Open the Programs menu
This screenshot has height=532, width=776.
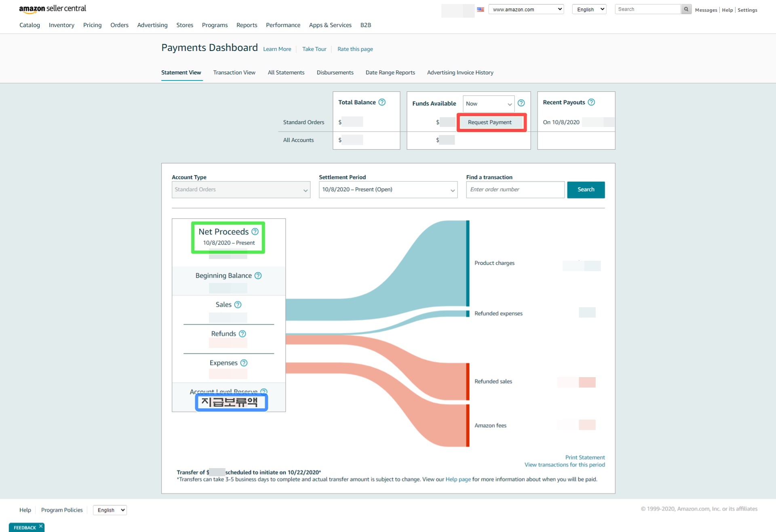215,25
